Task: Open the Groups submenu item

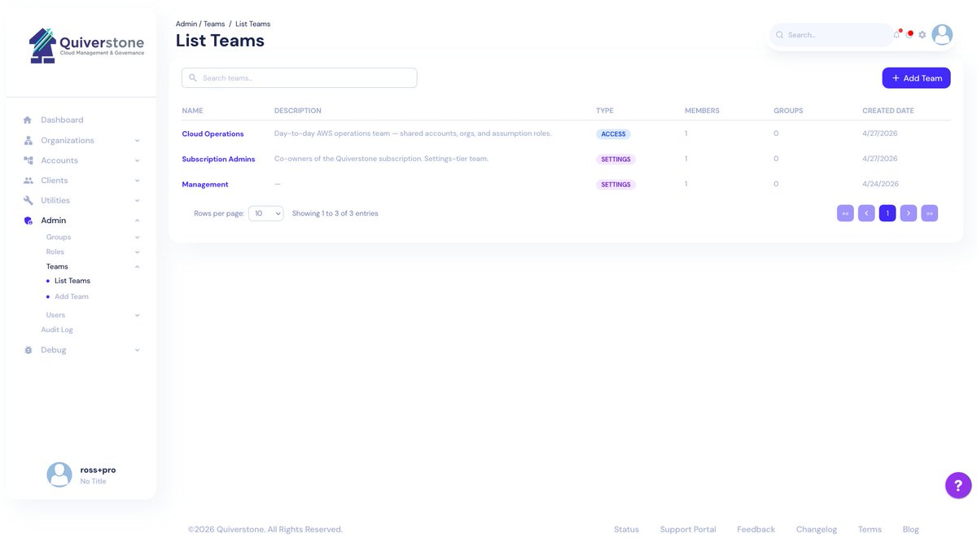Action: 59,237
